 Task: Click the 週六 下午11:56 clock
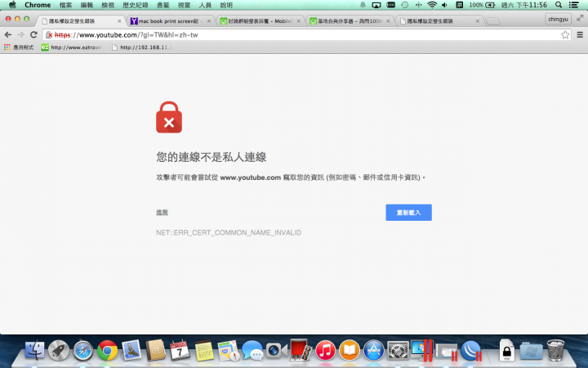[523, 5]
